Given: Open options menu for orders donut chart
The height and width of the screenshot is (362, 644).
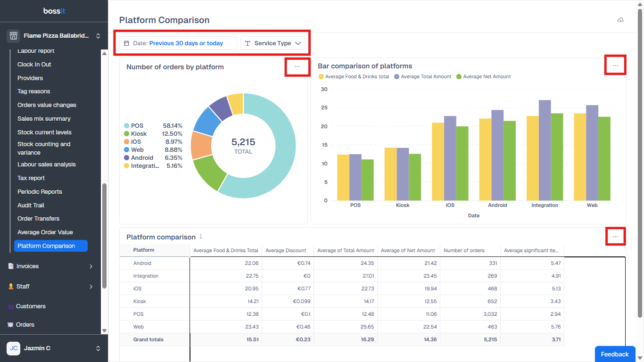Looking at the screenshot, I should point(297,67).
